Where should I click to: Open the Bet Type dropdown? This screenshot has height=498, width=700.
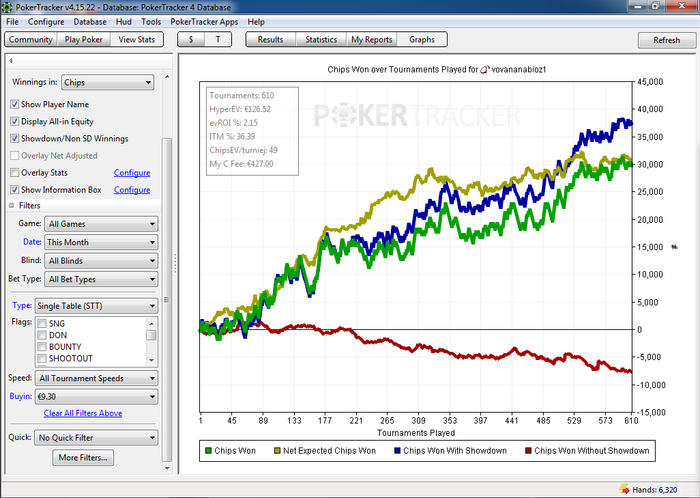click(x=101, y=279)
